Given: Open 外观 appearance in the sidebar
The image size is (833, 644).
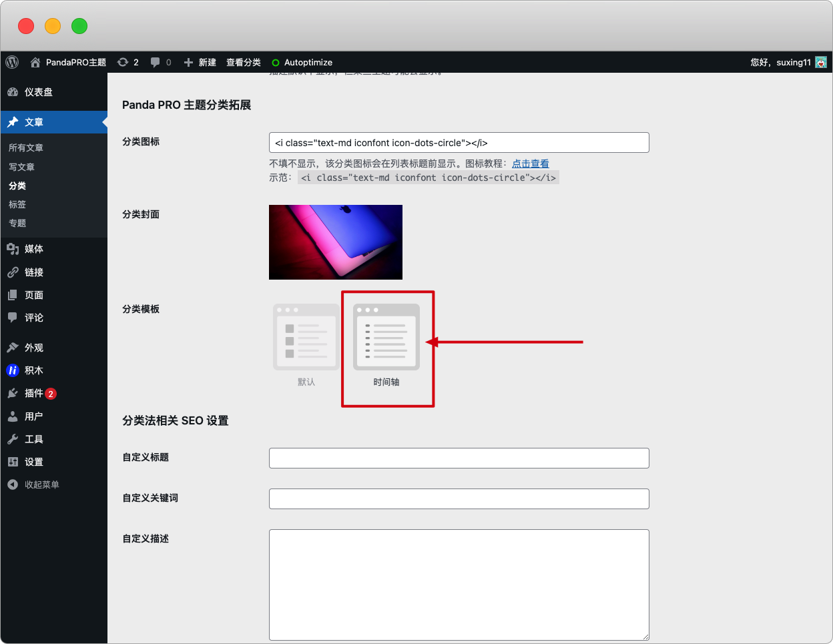Looking at the screenshot, I should pyautogui.click(x=53, y=348).
